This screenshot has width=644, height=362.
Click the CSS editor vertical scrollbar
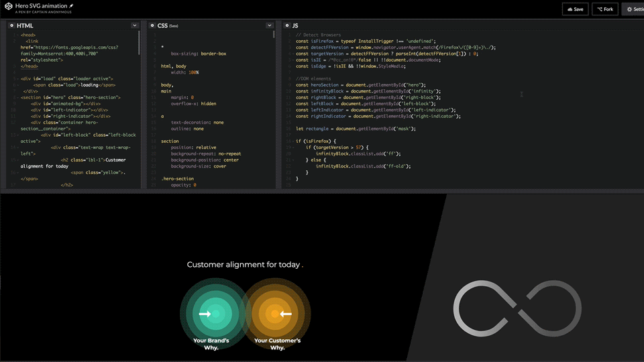tap(274, 34)
